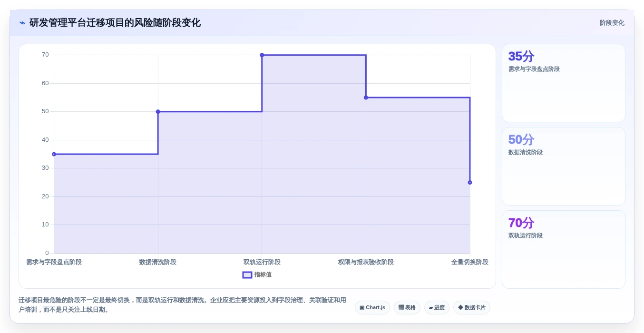The height and width of the screenshot is (333, 644).
Task: Click x-axis label 数据清洗阶段
Action: tap(158, 262)
